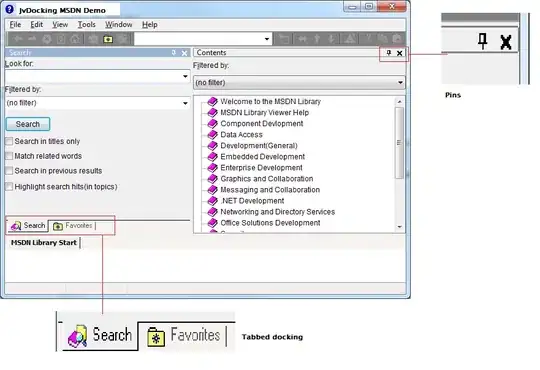Click the yellow Favorites toolbar icon

[x=108, y=39]
